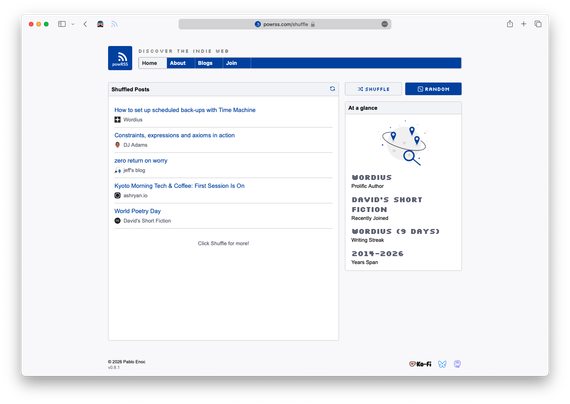This screenshot has width=570, height=404.
Task: Open the Bluesky butterfly icon in footer
Action: click(x=442, y=364)
